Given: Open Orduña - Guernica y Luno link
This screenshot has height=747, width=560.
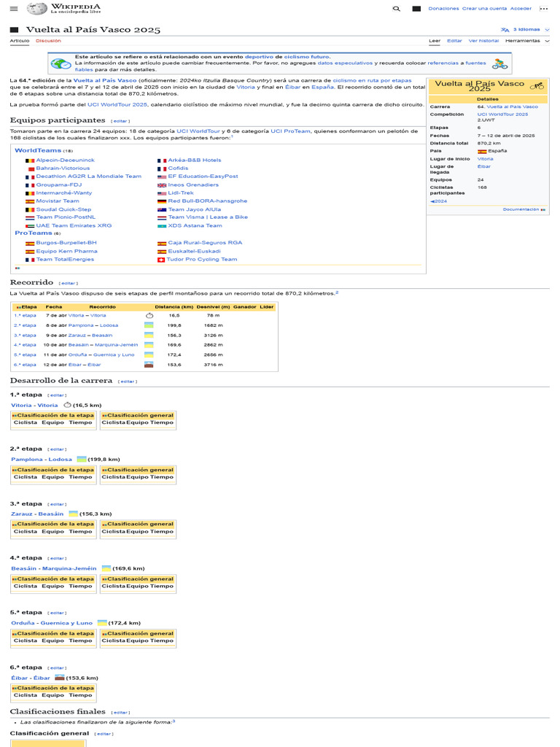Looking at the screenshot, I should [x=52, y=623].
